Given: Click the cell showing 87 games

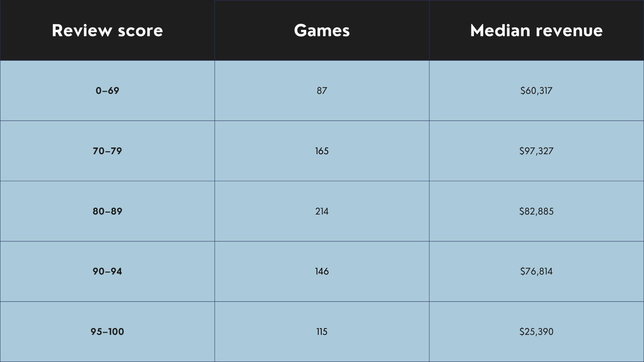Looking at the screenshot, I should pos(322,90).
